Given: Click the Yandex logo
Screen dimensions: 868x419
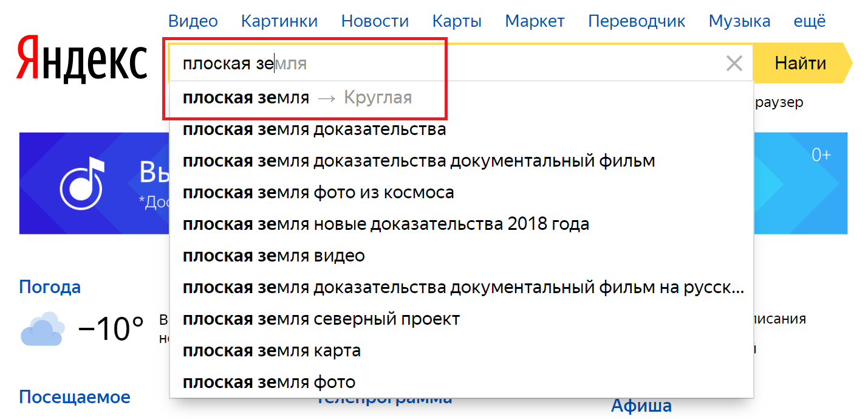Looking at the screenshot, I should click(82, 60).
